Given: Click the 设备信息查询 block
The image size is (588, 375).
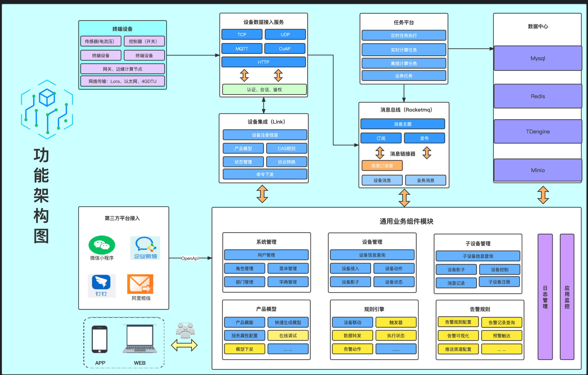Looking at the screenshot, I should point(372,255).
